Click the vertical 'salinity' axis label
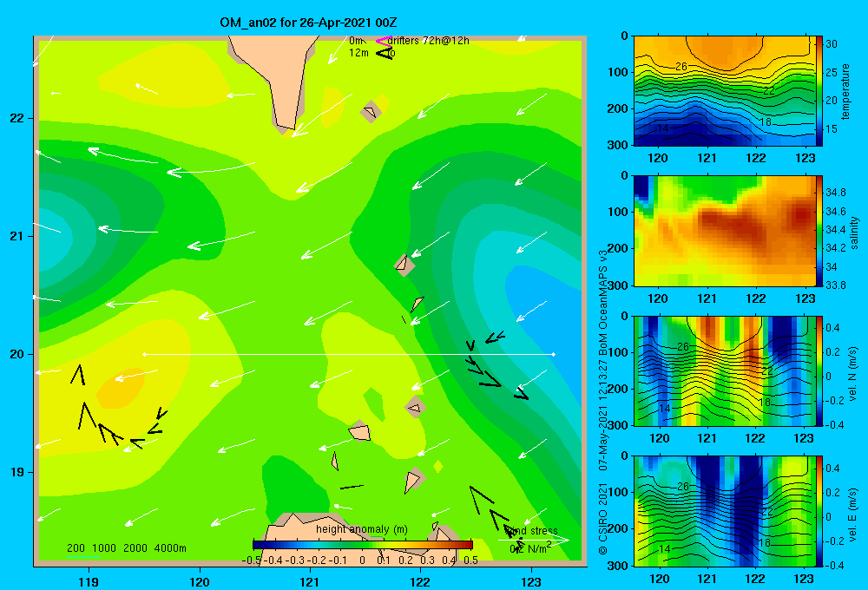The width and height of the screenshot is (868, 590). [x=854, y=233]
